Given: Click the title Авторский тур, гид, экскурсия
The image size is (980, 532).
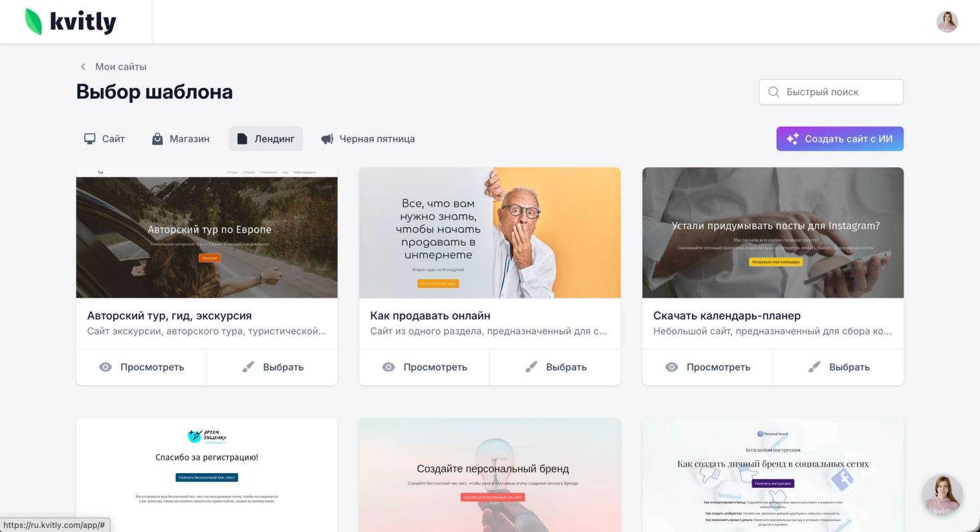Looking at the screenshot, I should click(x=169, y=315).
